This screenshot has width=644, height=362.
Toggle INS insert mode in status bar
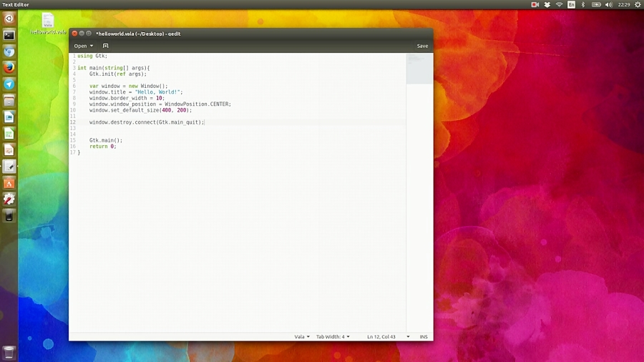pos(424,336)
